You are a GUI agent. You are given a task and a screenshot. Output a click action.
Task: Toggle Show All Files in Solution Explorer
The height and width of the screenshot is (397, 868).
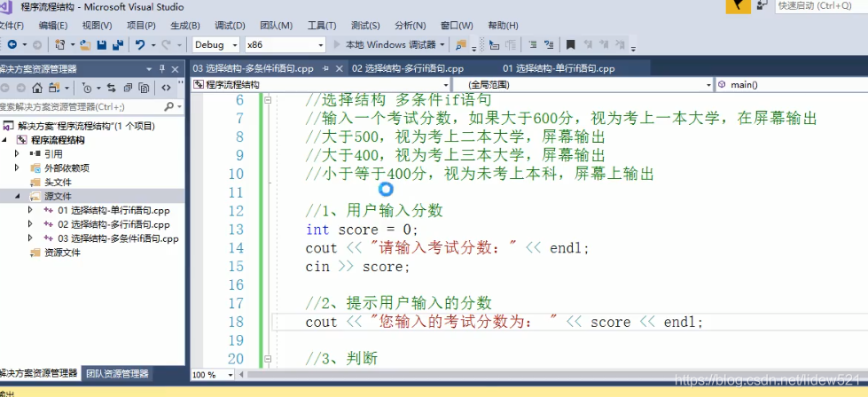click(144, 88)
